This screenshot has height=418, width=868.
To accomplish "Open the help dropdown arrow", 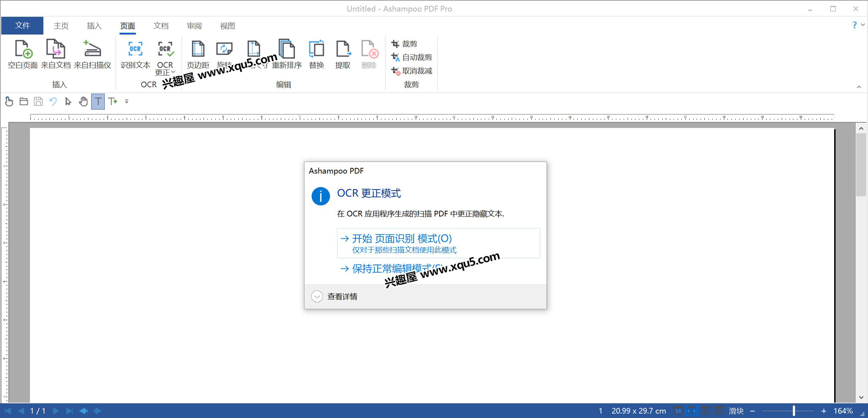I will (x=863, y=25).
